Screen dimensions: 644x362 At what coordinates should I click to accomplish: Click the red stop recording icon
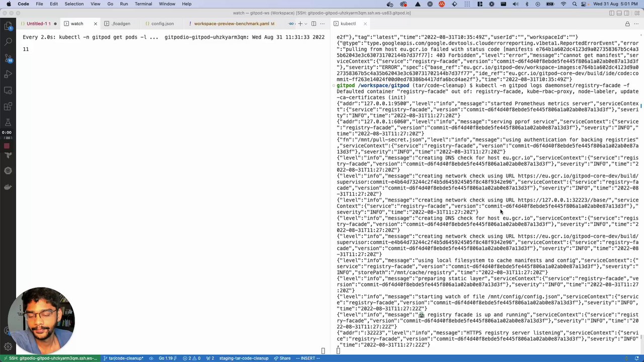coord(7,146)
